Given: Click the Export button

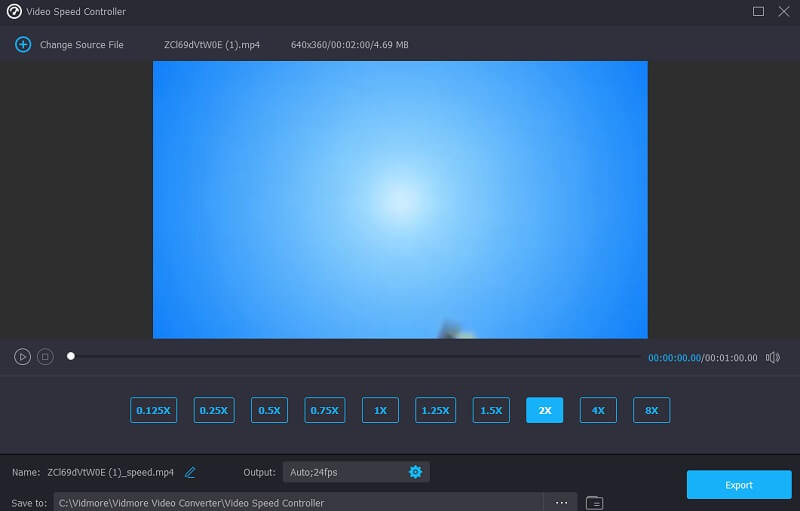Looking at the screenshot, I should point(739,484).
